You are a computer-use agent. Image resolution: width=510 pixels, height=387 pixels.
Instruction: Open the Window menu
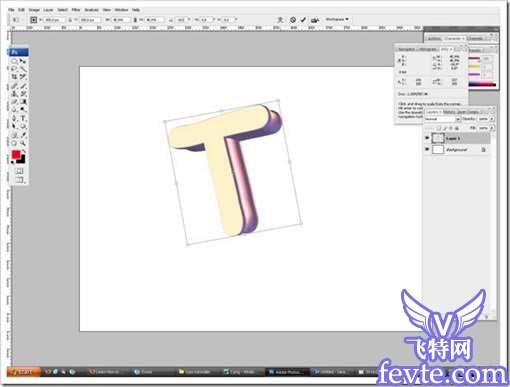click(121, 10)
